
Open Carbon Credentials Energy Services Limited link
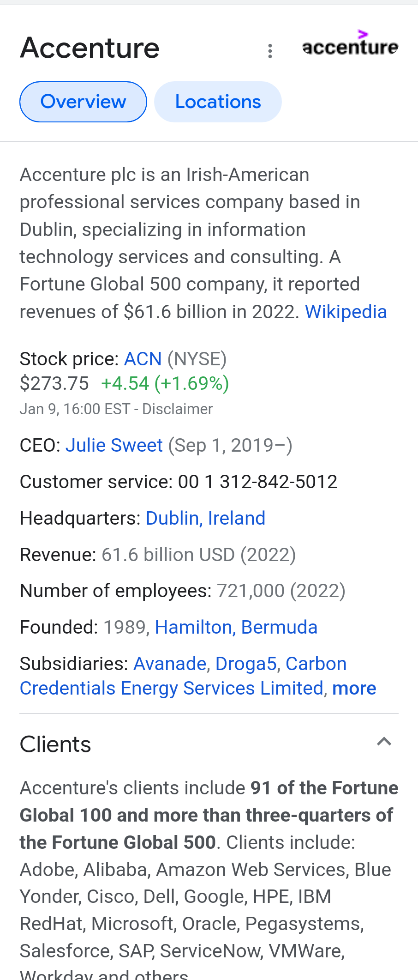coord(171,688)
